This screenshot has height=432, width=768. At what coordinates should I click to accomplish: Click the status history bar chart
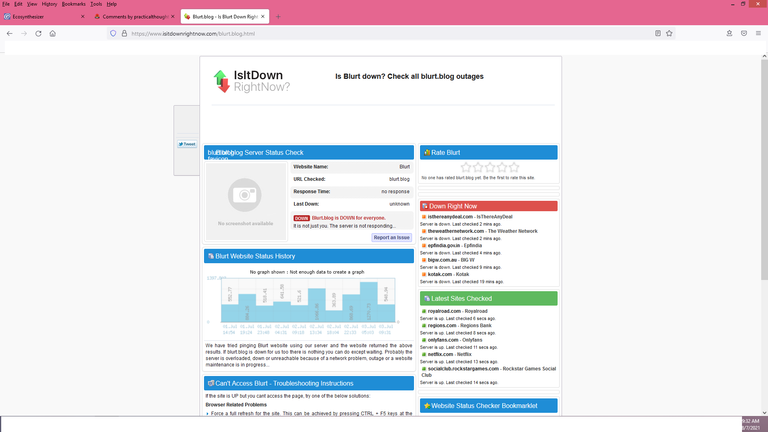[308, 300]
